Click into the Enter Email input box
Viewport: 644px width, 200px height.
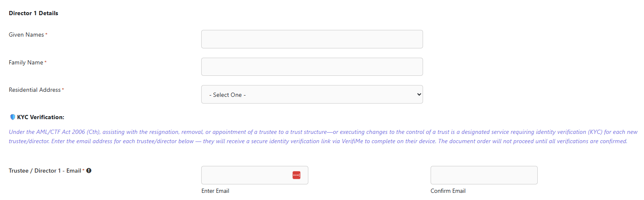click(255, 175)
